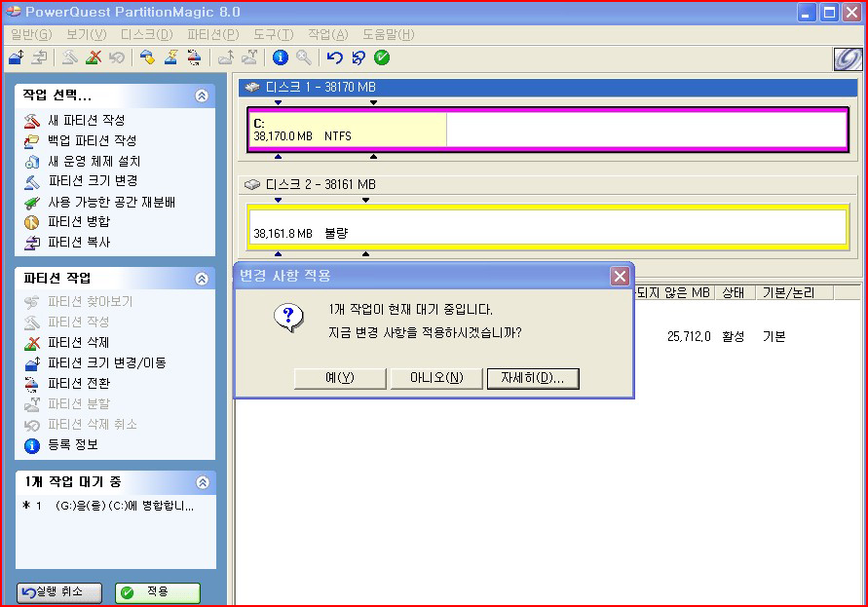Click the blue info properties toolbar icon
This screenshot has width=868, height=607.
[x=281, y=57]
